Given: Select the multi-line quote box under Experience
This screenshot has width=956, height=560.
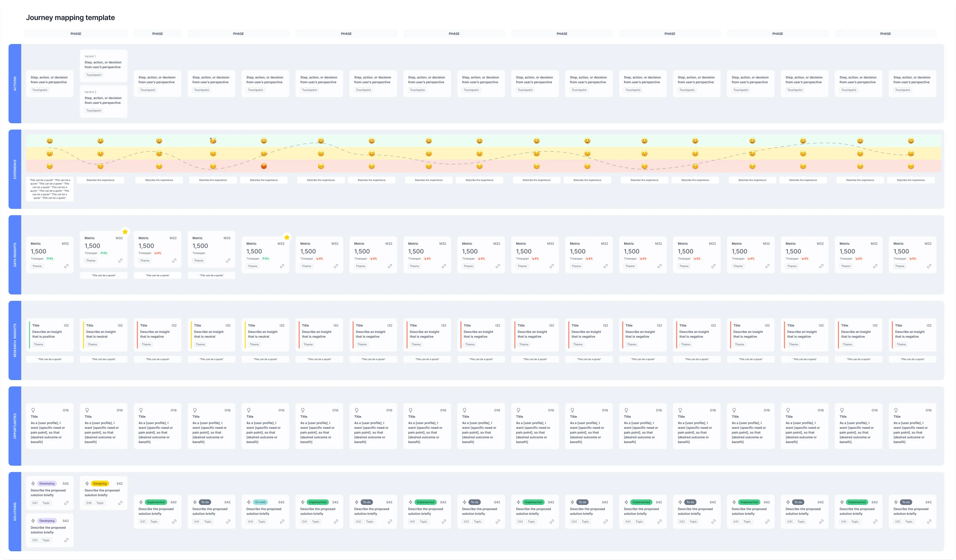Looking at the screenshot, I should click(50, 189).
